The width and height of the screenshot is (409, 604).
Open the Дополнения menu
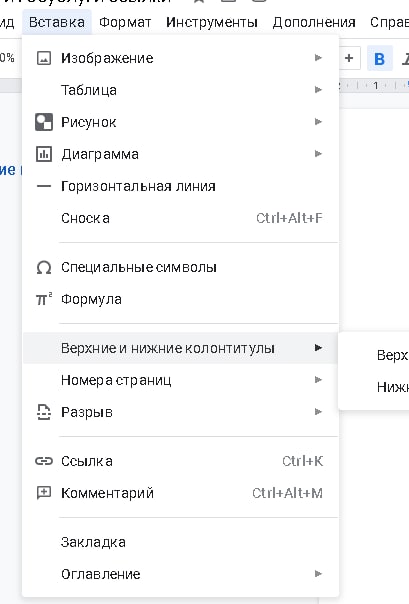[x=314, y=22]
